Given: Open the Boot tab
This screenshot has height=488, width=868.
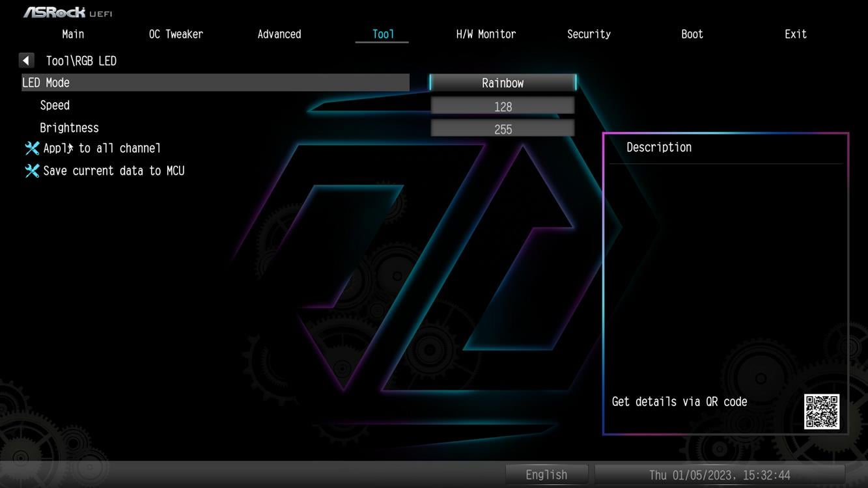Looking at the screenshot, I should pos(692,34).
